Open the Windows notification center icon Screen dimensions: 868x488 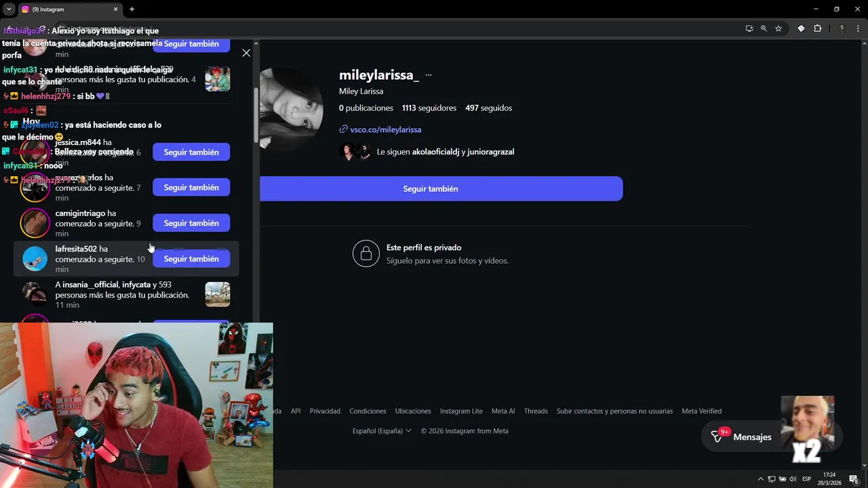[854, 479]
